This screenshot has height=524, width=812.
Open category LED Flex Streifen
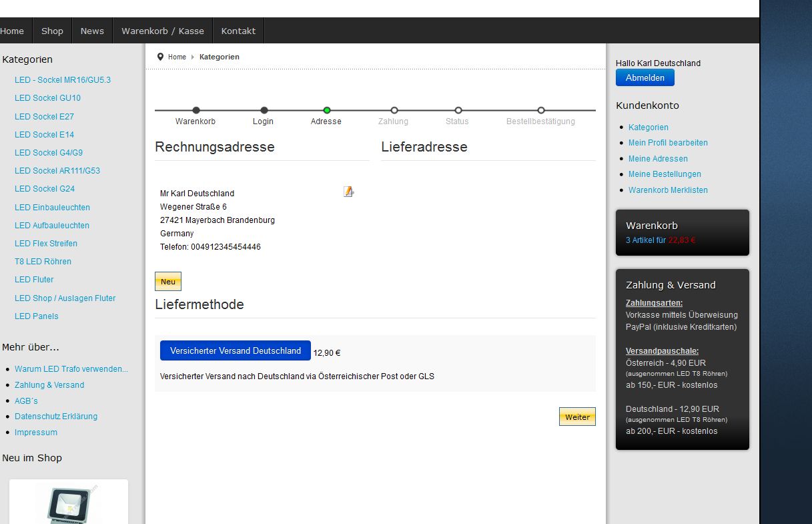(x=46, y=243)
